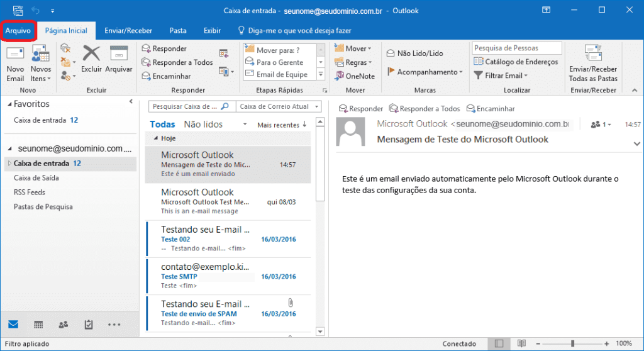Click the OneNote button
Screen dimensions: 644x351
pos(355,76)
